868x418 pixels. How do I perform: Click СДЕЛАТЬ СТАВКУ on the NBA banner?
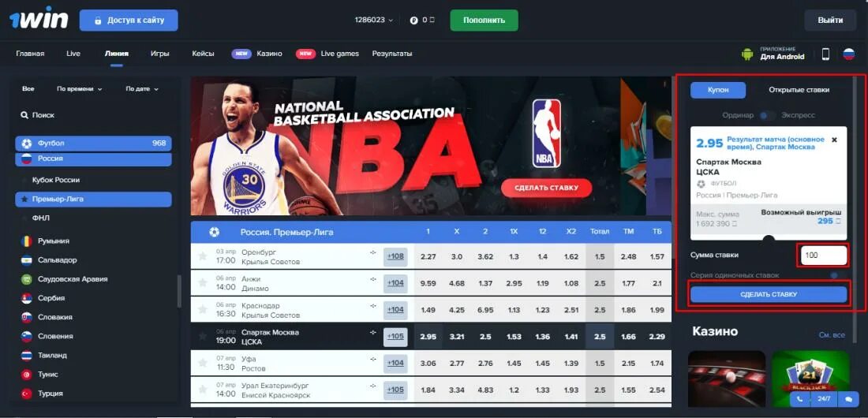point(546,188)
